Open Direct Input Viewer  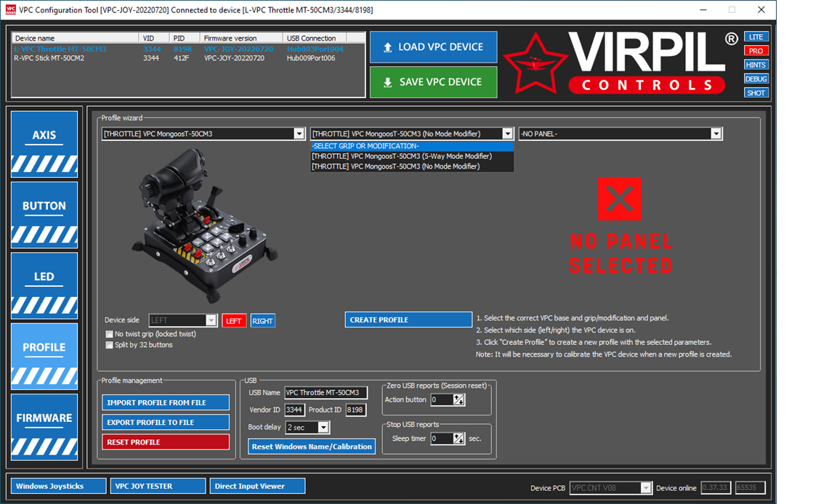pos(257,486)
